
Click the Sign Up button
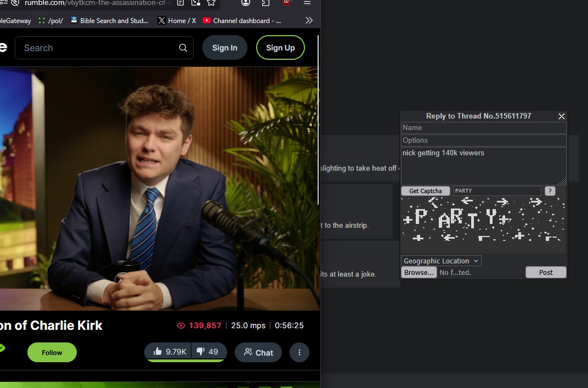point(280,48)
